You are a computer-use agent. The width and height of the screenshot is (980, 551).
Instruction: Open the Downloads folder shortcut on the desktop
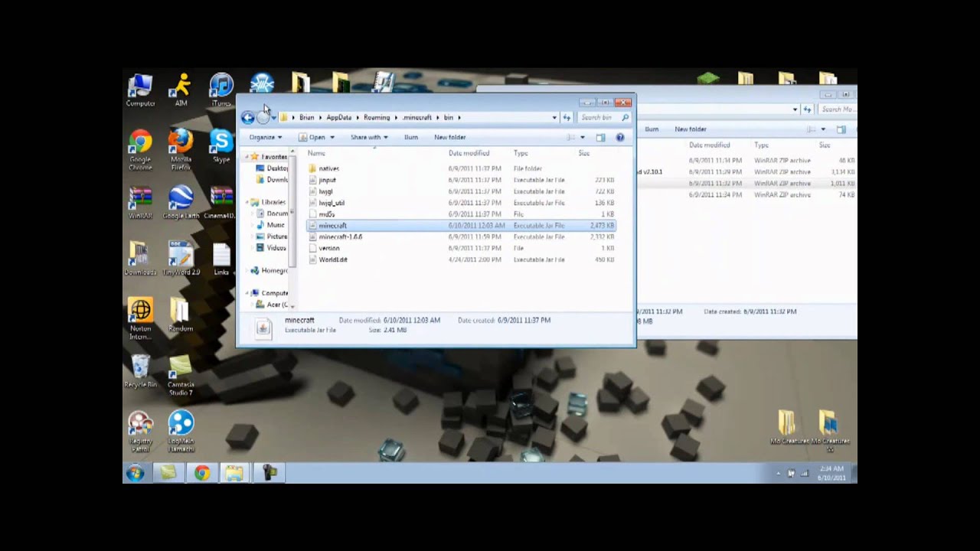tap(140, 259)
